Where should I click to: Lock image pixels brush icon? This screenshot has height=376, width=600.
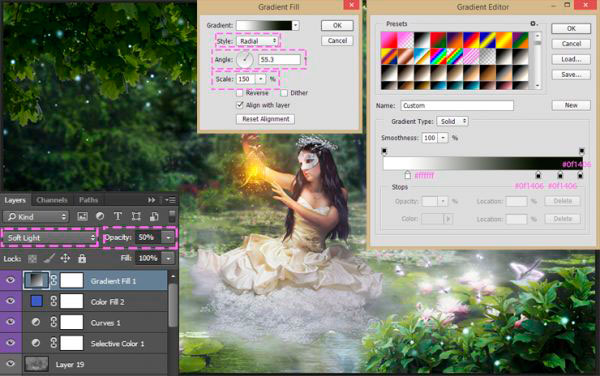coord(49,259)
